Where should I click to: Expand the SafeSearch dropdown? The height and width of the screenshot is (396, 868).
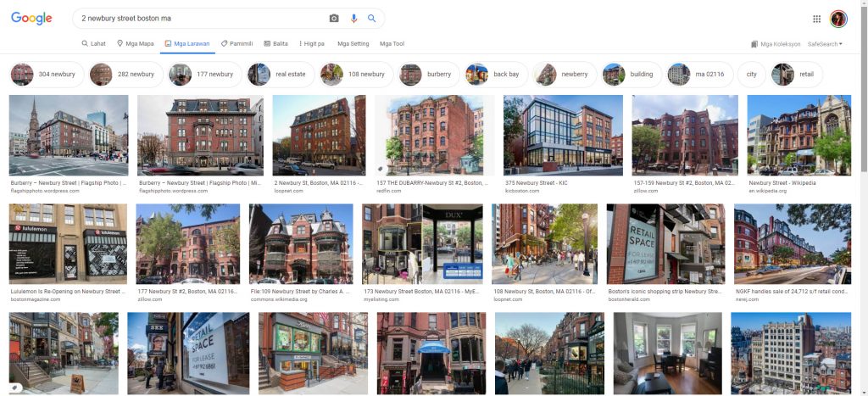(x=825, y=44)
